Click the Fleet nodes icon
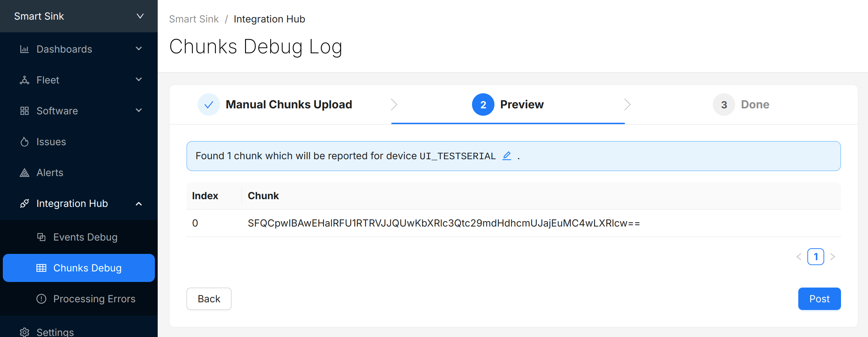Screen dimensions: 868x337 [24, 80]
